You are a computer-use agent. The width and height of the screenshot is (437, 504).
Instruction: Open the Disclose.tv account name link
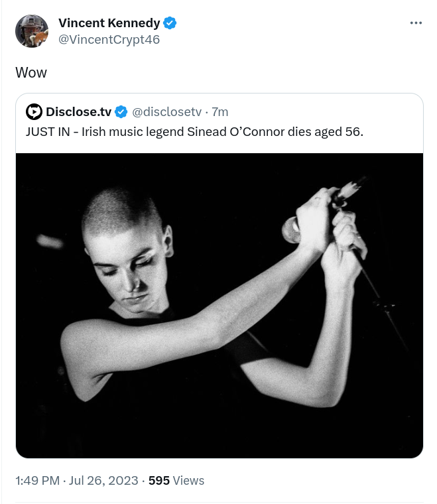tap(78, 111)
